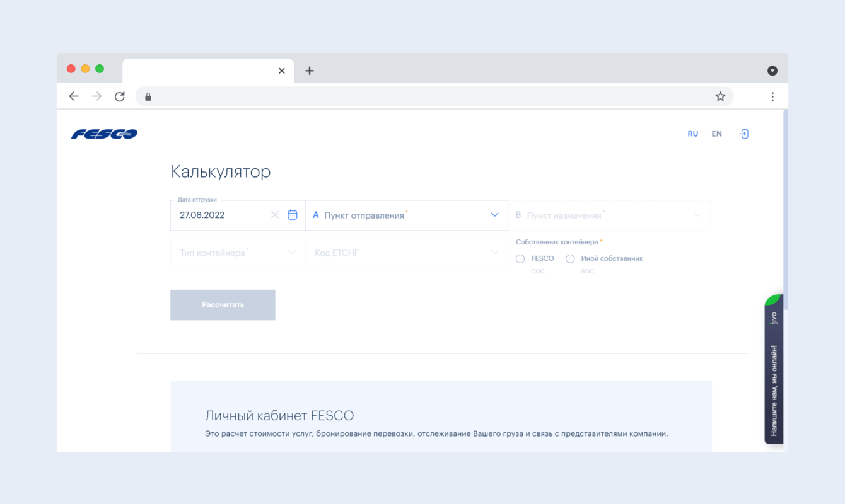The width and height of the screenshot is (845, 504).
Task: Clear the shipment date field
Action: 275,215
